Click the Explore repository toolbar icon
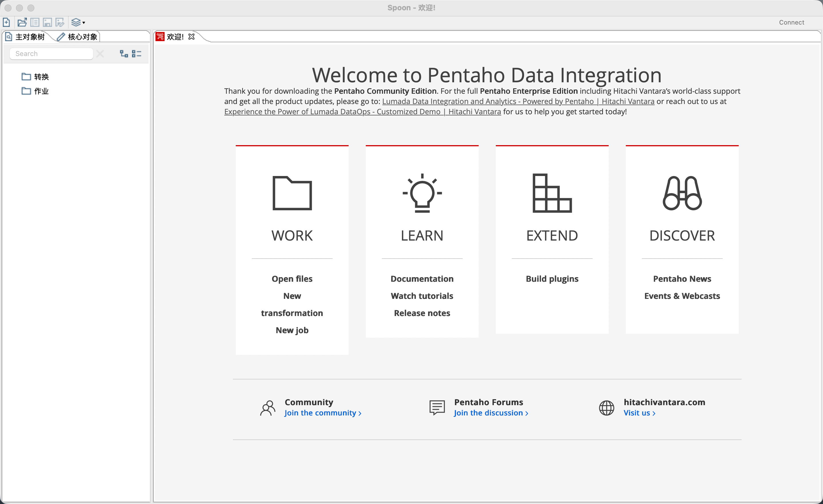The height and width of the screenshot is (504, 823). (35, 22)
